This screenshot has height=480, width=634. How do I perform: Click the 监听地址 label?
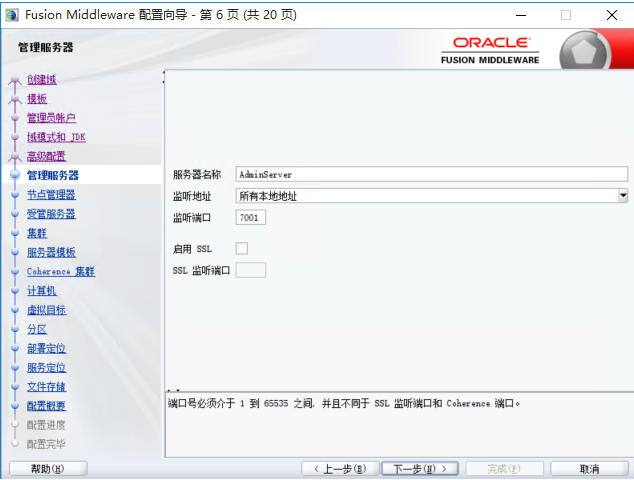(192, 196)
